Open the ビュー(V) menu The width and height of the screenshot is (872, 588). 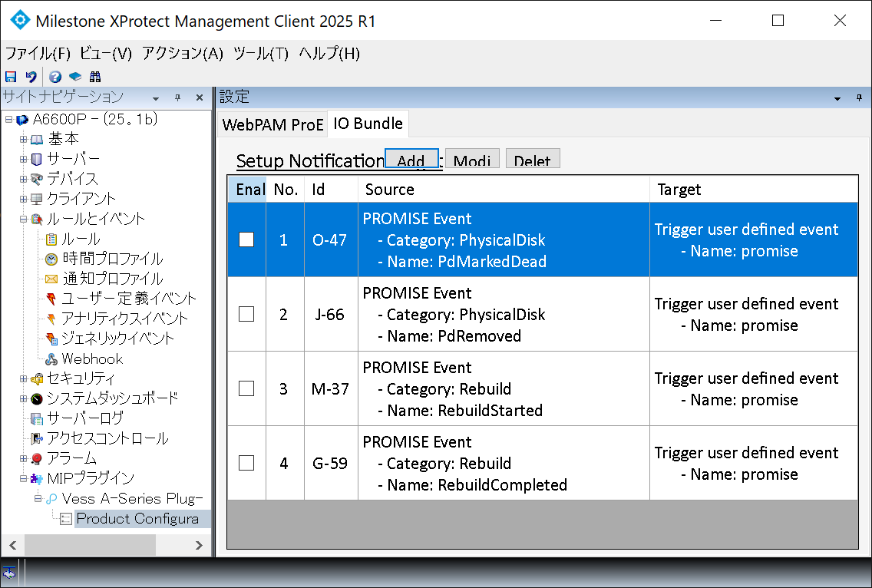(x=106, y=54)
